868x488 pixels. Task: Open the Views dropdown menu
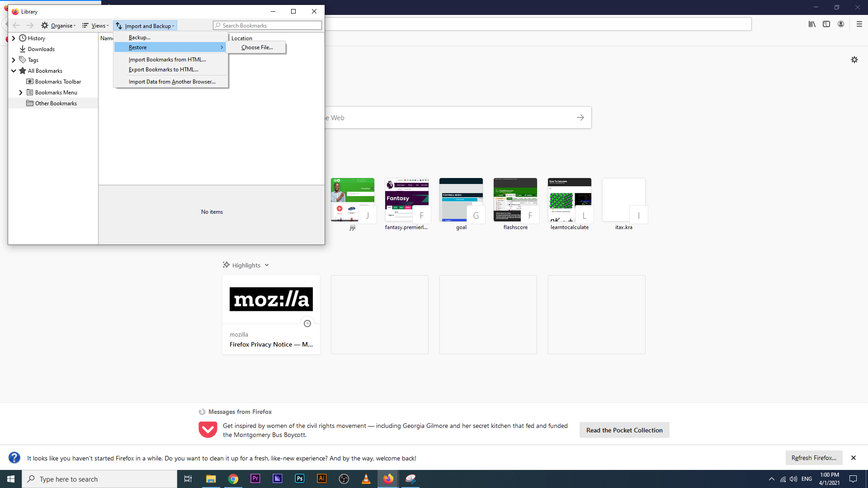point(95,26)
